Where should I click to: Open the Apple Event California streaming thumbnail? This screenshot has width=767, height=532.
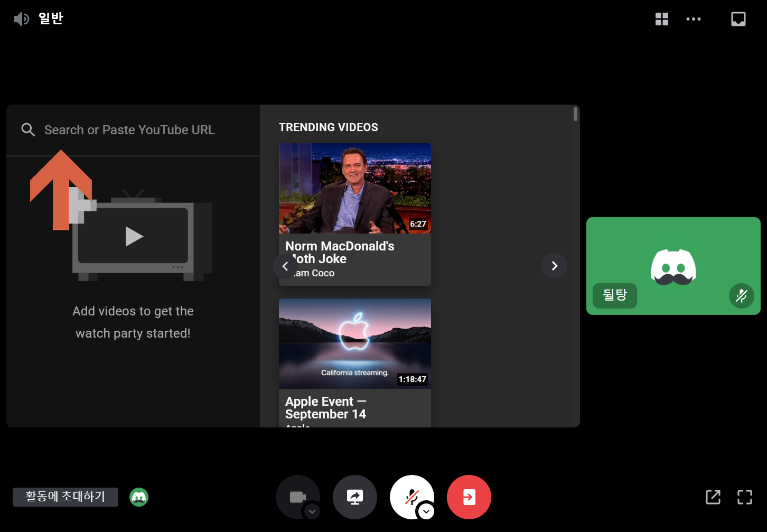(355, 344)
